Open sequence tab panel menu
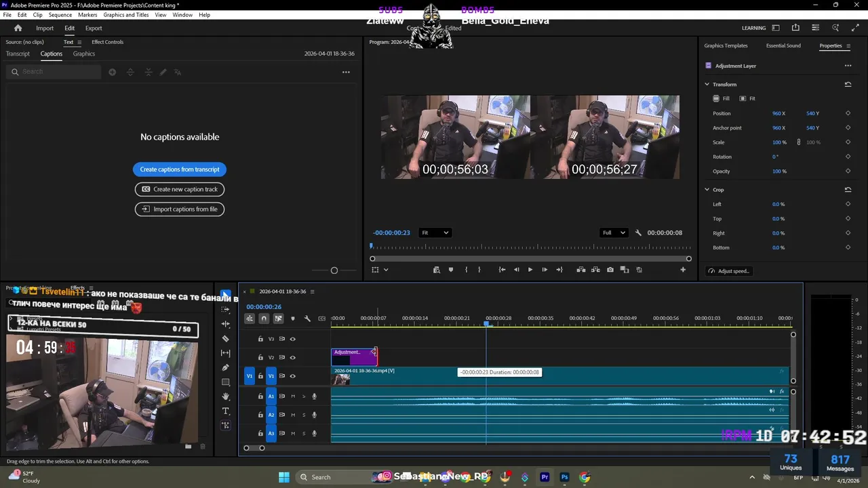This screenshot has width=868, height=488. [x=312, y=291]
